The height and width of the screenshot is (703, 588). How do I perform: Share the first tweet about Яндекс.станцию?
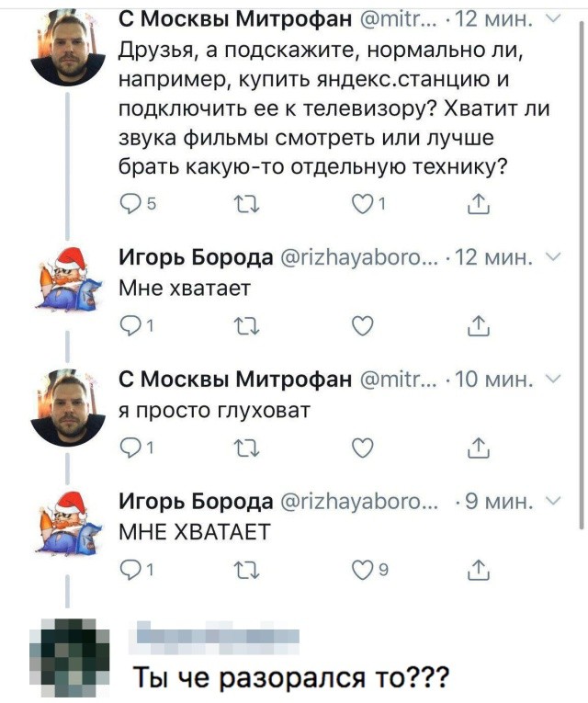[476, 206]
